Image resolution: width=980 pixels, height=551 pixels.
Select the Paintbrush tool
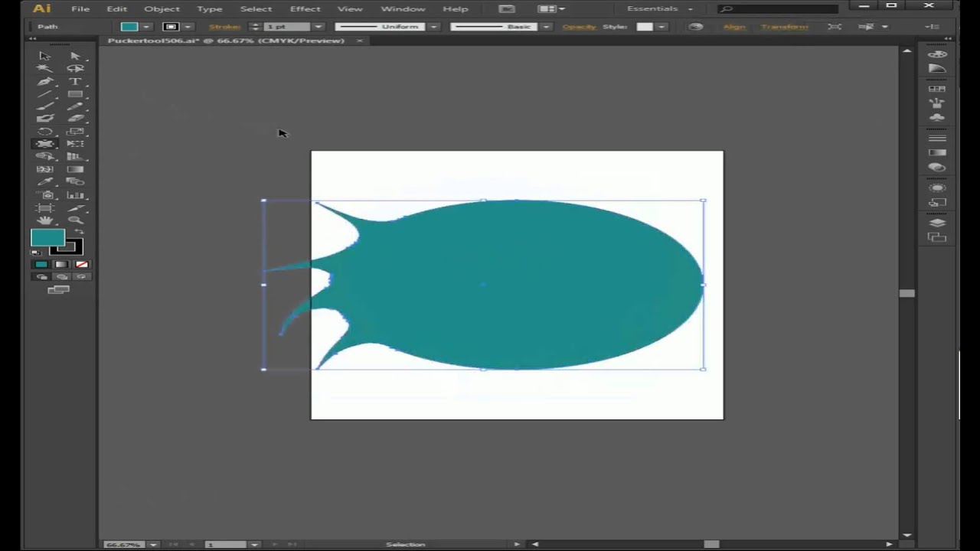click(45, 106)
